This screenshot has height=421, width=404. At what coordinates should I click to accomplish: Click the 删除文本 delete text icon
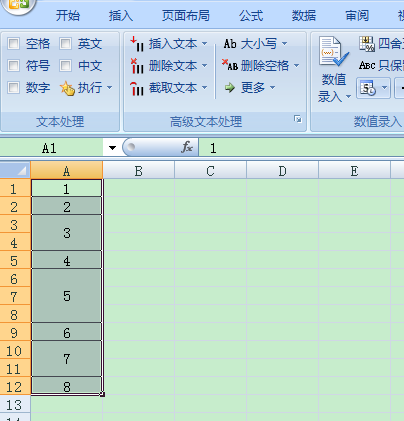tap(137, 66)
